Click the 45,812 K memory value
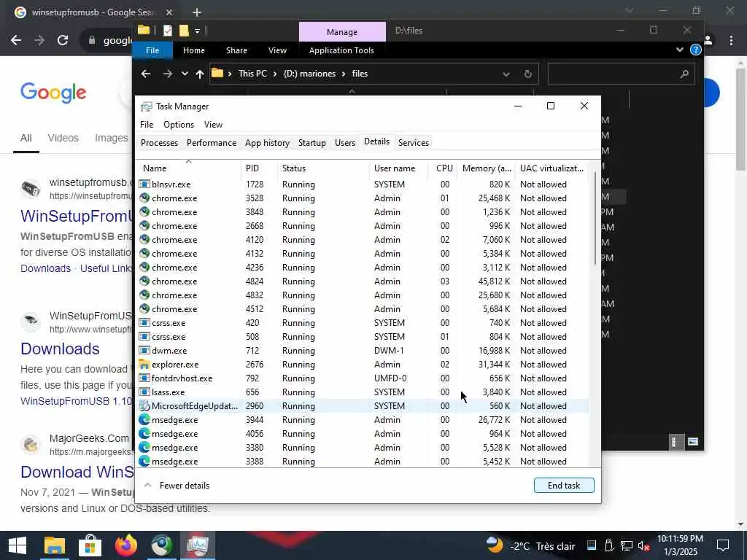 pos(494,281)
